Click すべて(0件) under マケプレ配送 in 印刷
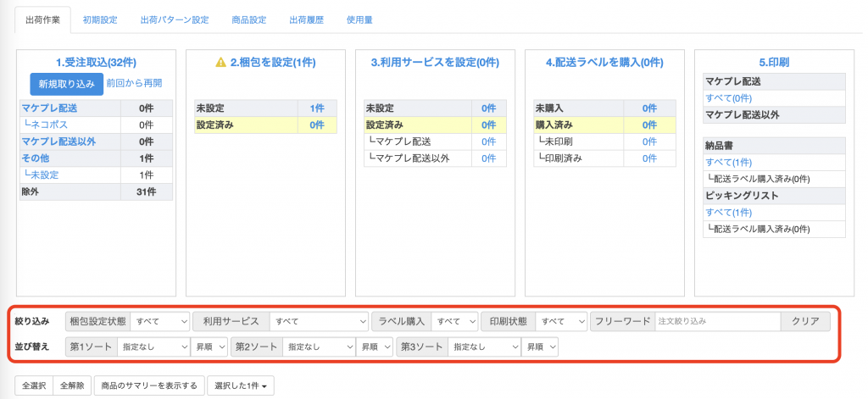This screenshot has height=399, width=868. [x=728, y=98]
